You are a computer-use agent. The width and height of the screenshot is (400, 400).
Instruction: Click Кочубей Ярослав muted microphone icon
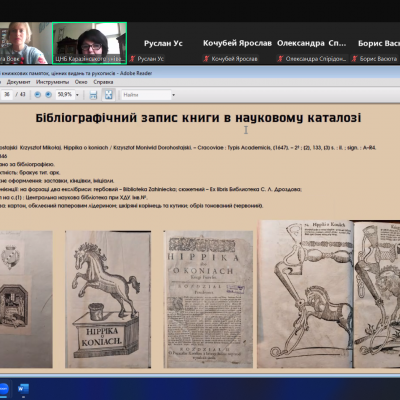206,59
